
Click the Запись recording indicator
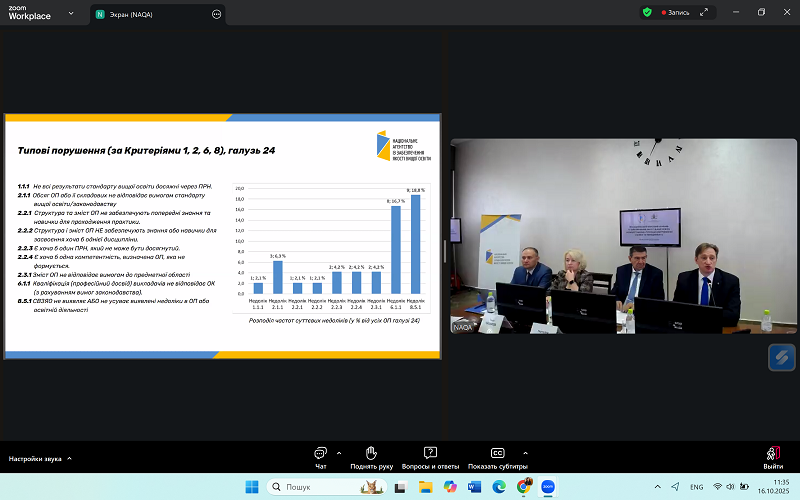pyautogui.click(x=672, y=12)
